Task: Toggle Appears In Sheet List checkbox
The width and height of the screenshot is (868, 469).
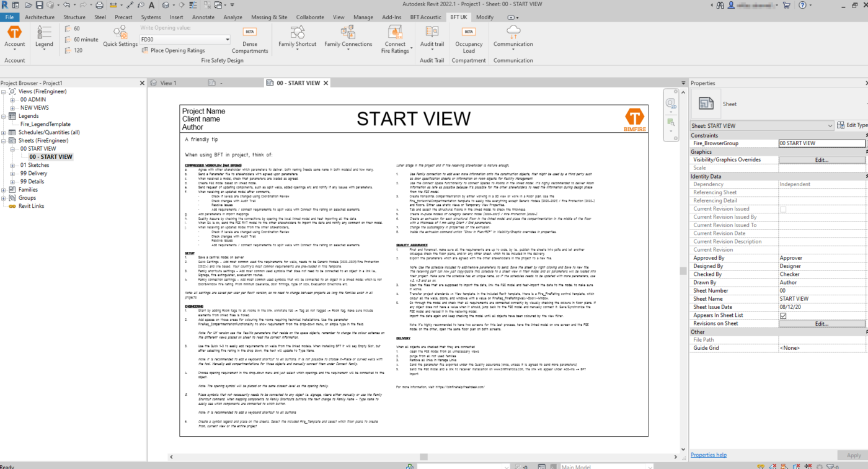Action: pos(783,315)
